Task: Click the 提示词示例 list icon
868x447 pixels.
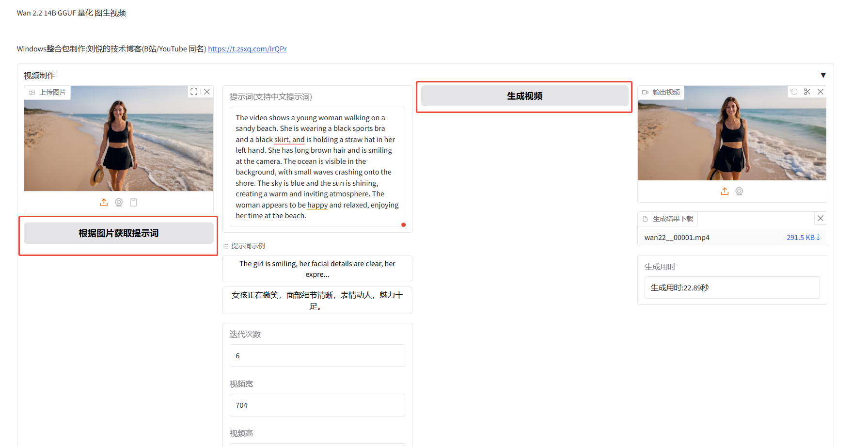Action: click(226, 246)
